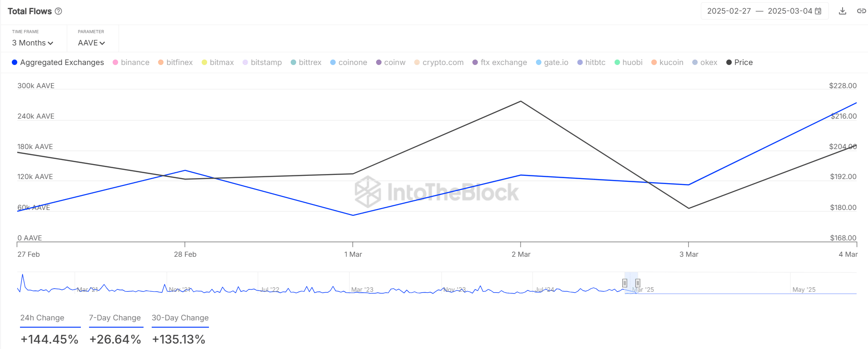The image size is (868, 349).
Task: Click the copy link icon
Action: coord(861,11)
